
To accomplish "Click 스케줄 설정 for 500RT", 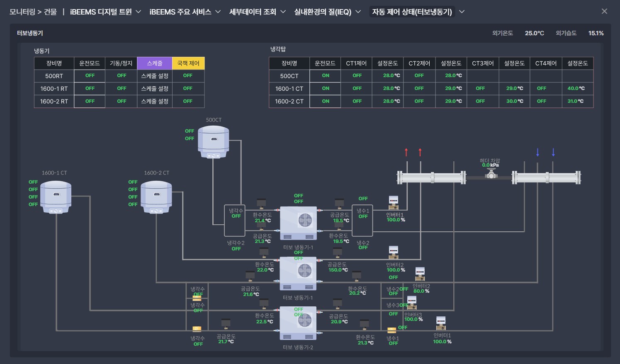I will point(155,76).
